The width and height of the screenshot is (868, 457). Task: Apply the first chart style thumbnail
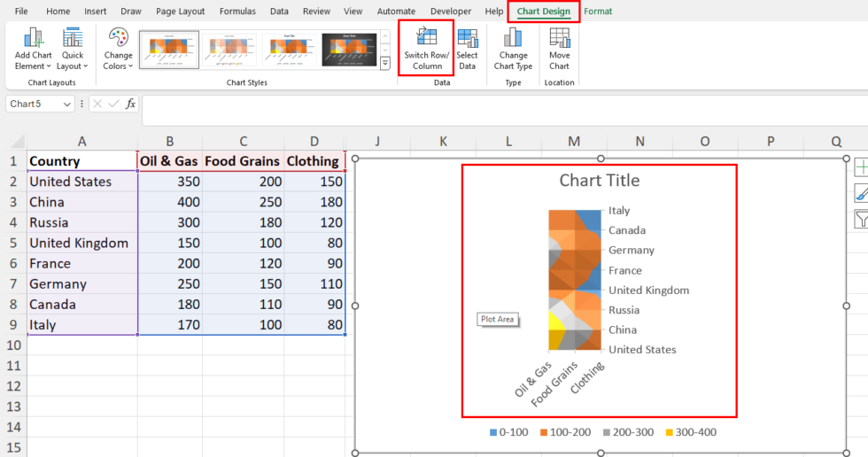point(169,50)
